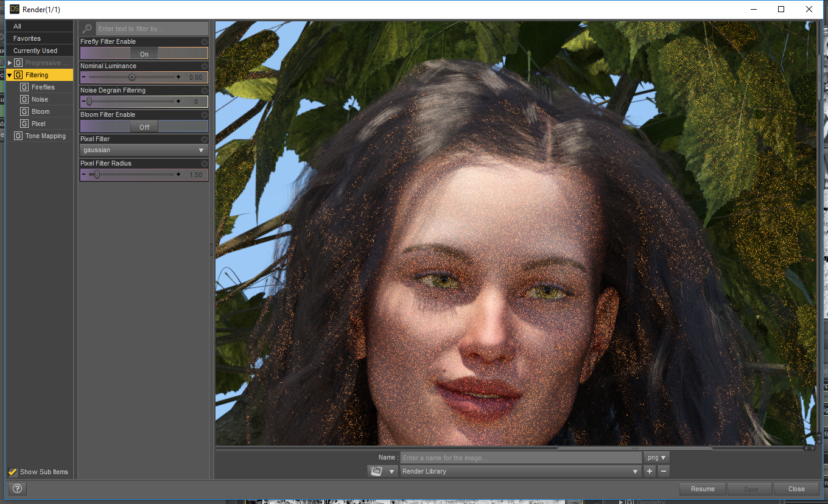Click the filter text search field
Screen dimensions: 828x504
(x=152, y=29)
